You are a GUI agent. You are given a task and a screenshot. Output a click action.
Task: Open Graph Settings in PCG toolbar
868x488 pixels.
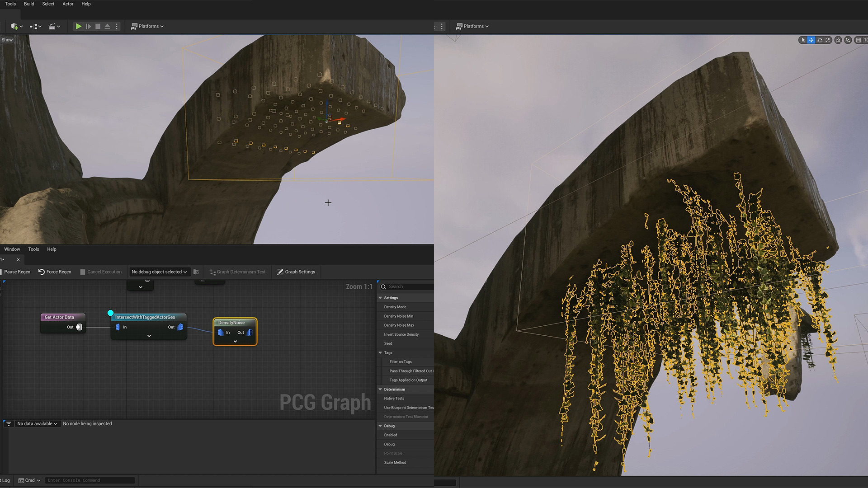(296, 272)
